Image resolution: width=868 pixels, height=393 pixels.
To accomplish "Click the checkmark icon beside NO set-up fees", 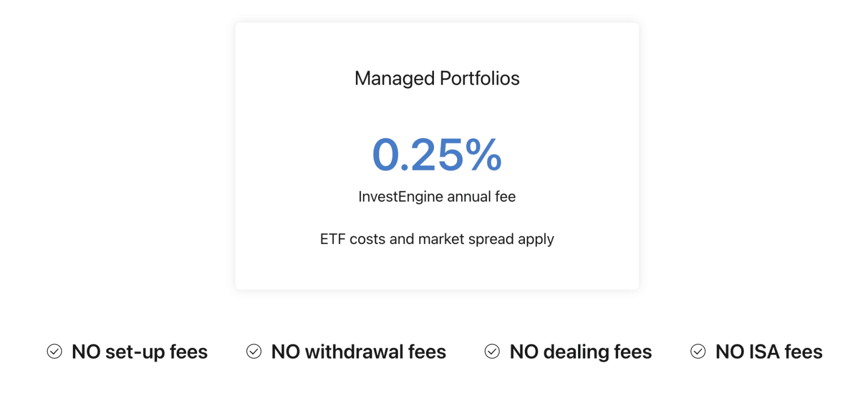I will tap(54, 352).
